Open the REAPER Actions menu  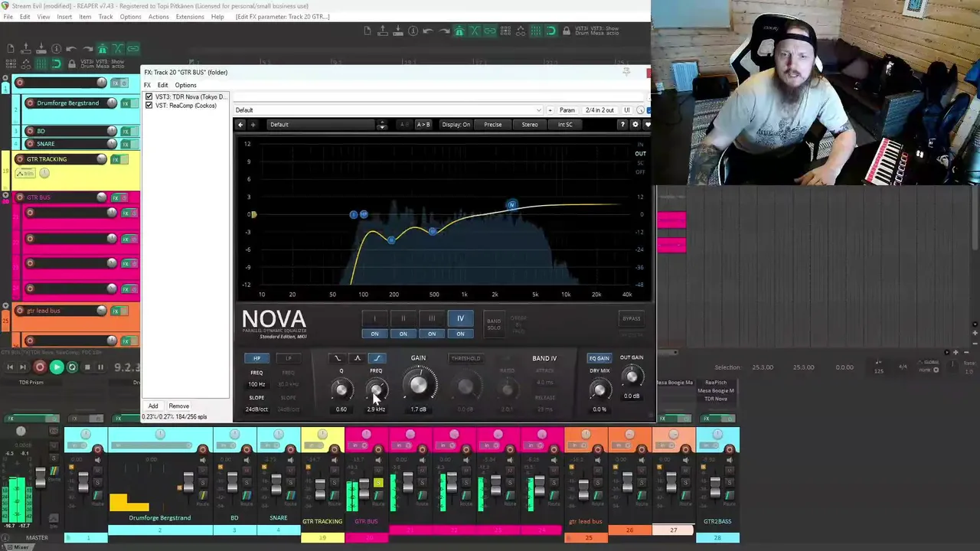[x=158, y=17]
